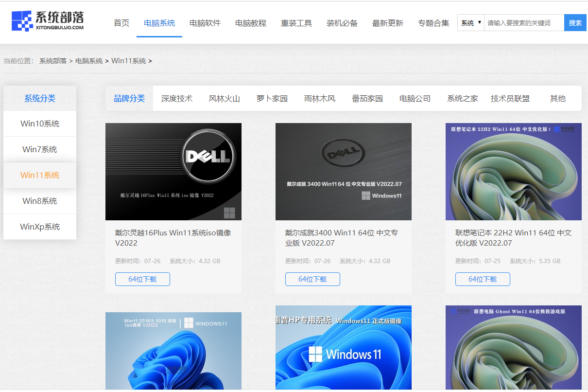This screenshot has height=392, width=588.
Task: Select 首页 in the navigation bar
Action: pyautogui.click(x=121, y=22)
